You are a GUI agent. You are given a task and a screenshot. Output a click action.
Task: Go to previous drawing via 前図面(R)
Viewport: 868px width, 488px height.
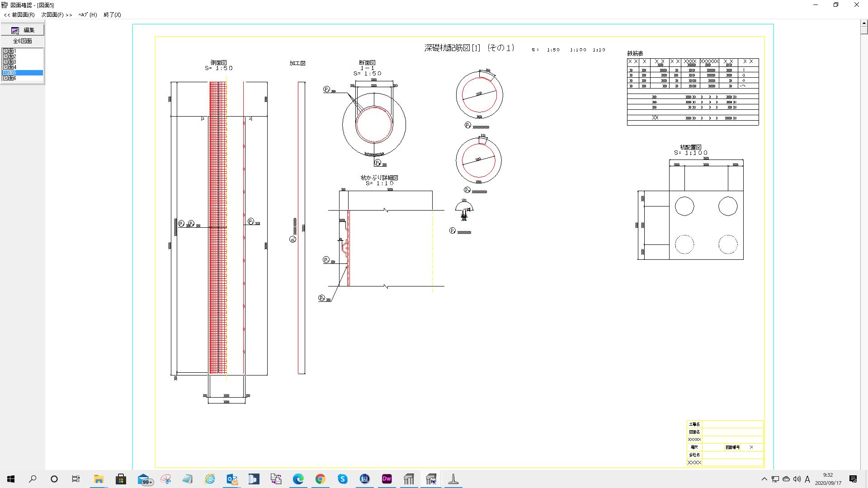19,15
